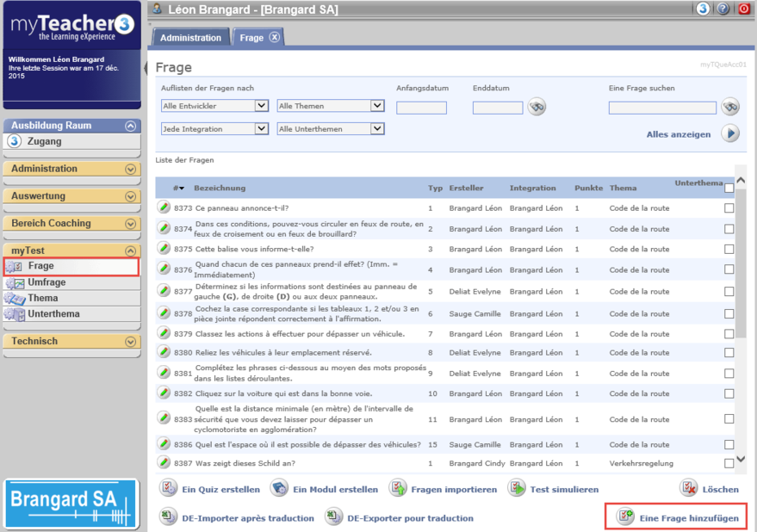
Task: Click the binoculars icon next to the question search field
Action: [730, 108]
